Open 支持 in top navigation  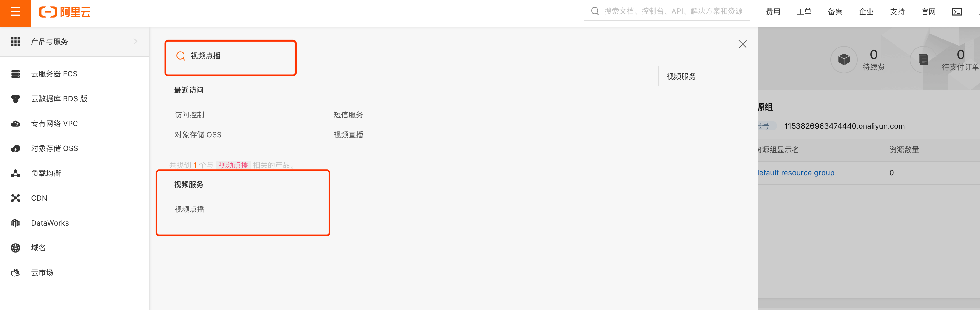[x=897, y=12]
